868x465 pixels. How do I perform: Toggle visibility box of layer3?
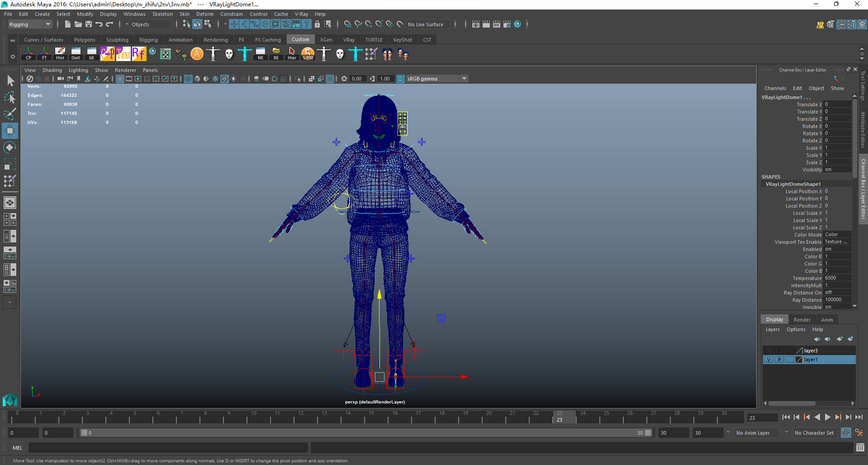click(x=769, y=351)
